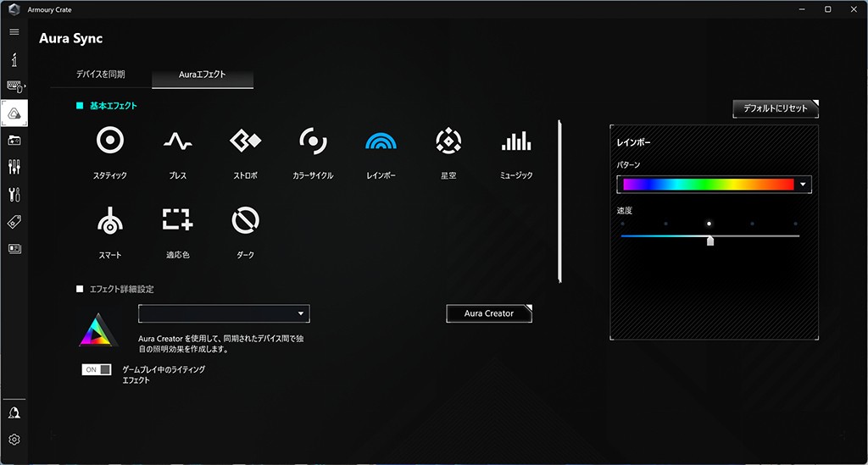Toggle the ゲームプレイ中のライティングエフェクト ON switch
Viewport: 868px width, 465px height.
click(97, 369)
